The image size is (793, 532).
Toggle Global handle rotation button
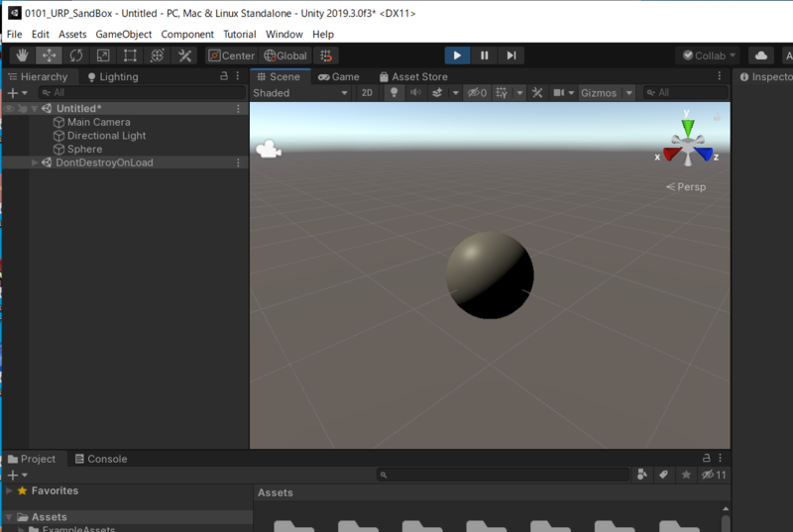click(285, 55)
